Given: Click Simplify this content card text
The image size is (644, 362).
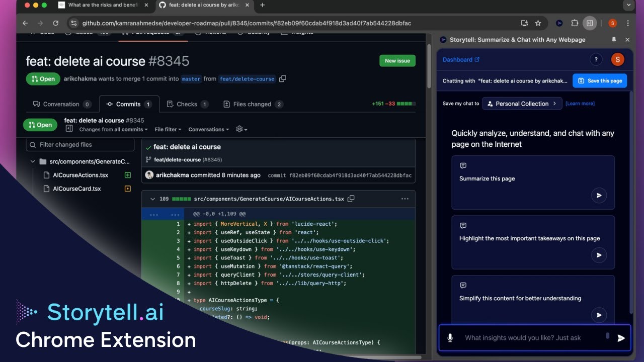Looking at the screenshot, I should 520,298.
